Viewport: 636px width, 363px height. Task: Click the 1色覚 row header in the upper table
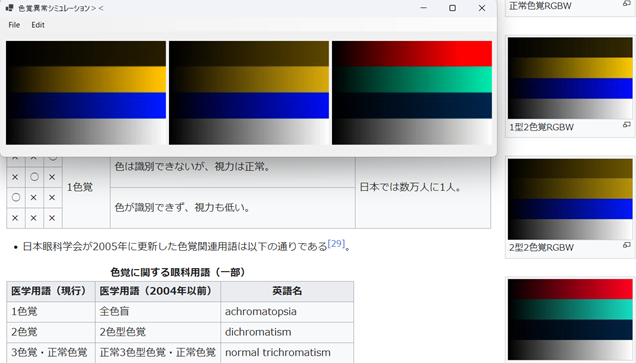click(86, 187)
